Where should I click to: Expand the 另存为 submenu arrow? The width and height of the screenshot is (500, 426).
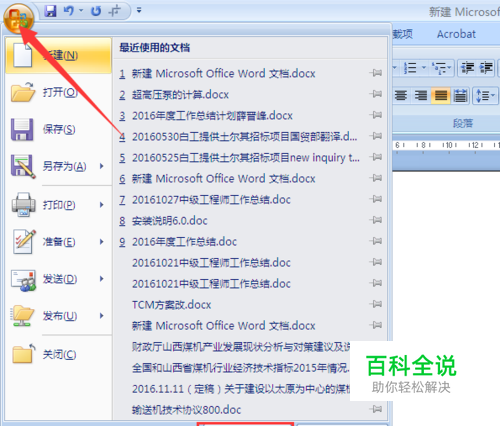pos(102,166)
